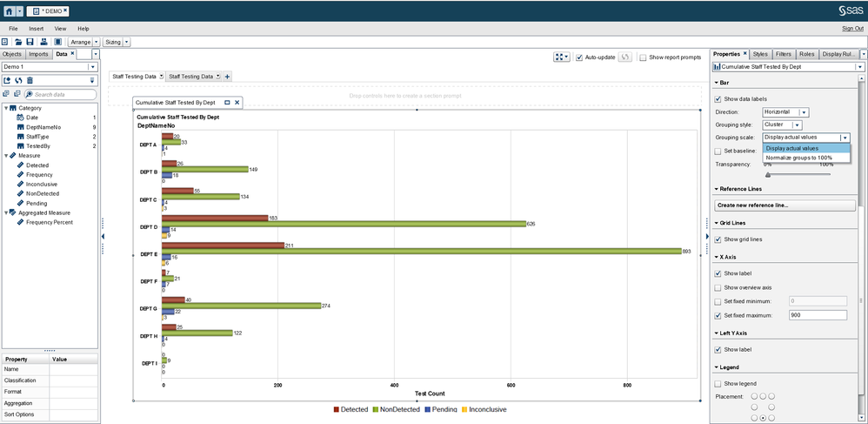Close the Data tab with its X
This screenshot has width=868, height=424.
coord(72,53)
